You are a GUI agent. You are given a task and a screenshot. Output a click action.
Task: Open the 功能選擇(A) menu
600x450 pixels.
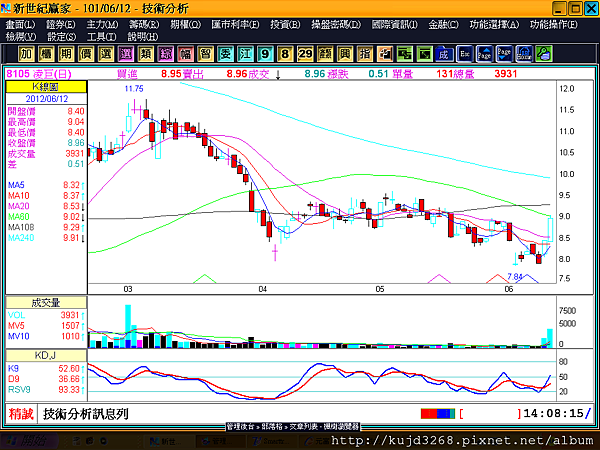tap(494, 24)
